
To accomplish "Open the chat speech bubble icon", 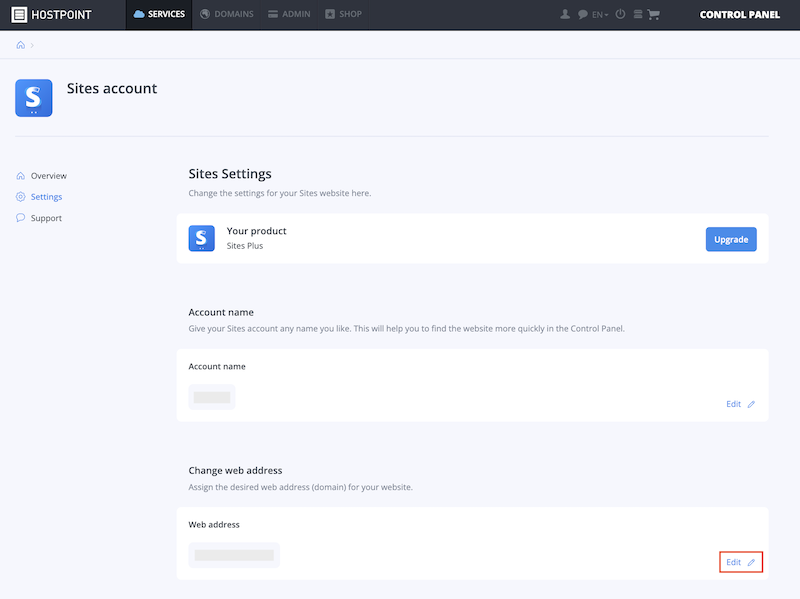I will (583, 14).
